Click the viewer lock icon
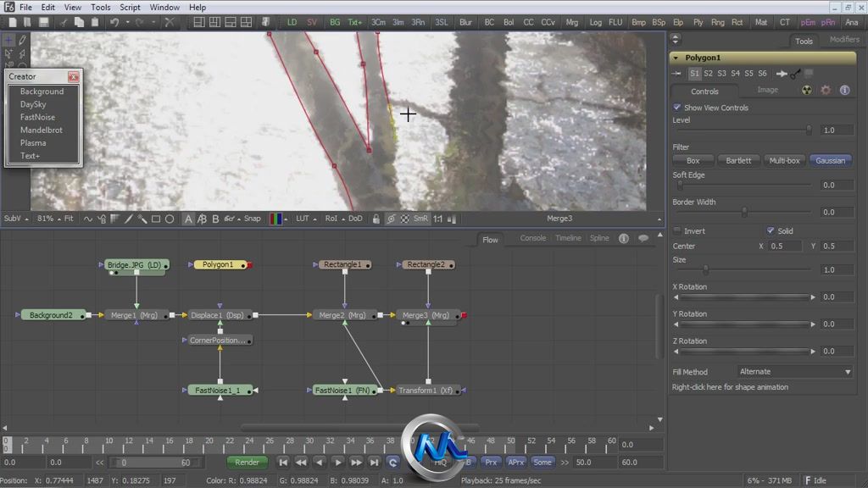868x488 pixels. [376, 219]
